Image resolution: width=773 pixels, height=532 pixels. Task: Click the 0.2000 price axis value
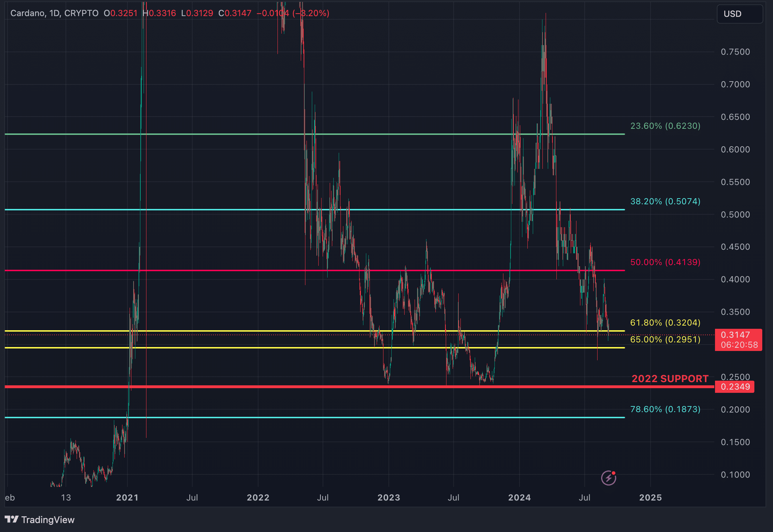[x=735, y=410]
